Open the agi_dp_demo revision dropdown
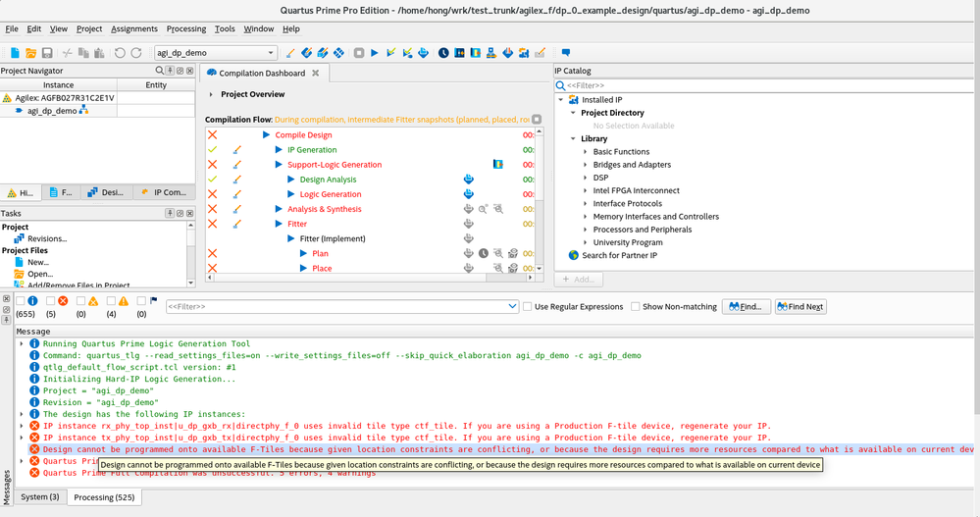The height and width of the screenshot is (517, 980). 270,53
